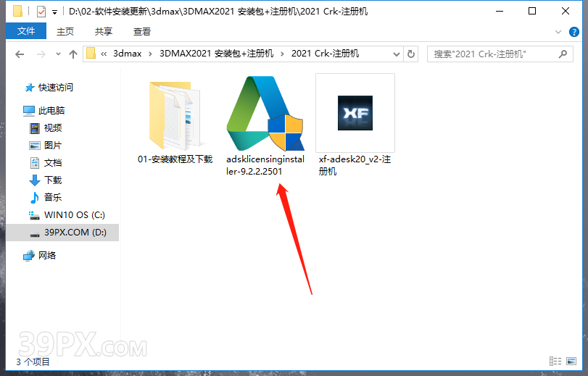Click the 音乐 note icon
The image size is (588, 376).
tap(35, 198)
